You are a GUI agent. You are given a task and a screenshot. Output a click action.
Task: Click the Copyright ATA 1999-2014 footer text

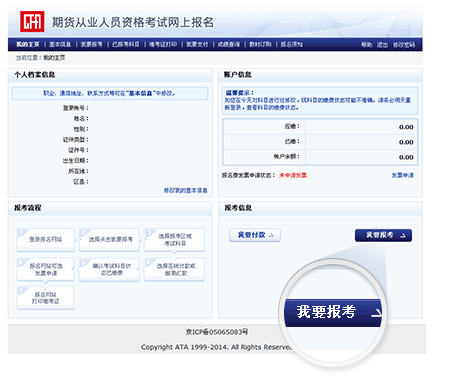pyautogui.click(x=217, y=347)
